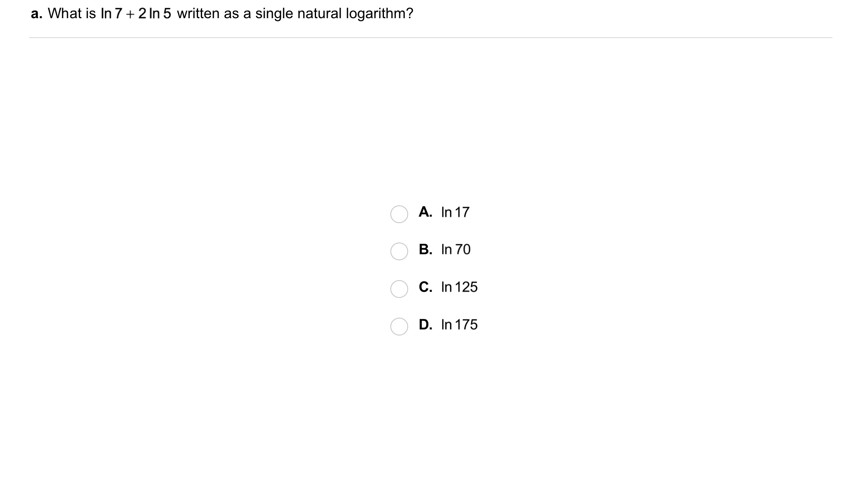Click the answer text ln 17

[455, 212]
